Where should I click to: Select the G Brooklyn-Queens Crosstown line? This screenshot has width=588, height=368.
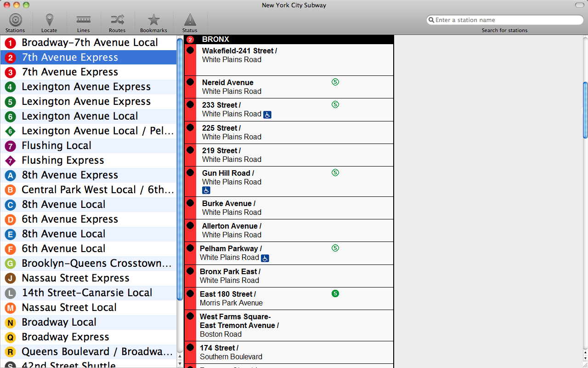click(88, 264)
